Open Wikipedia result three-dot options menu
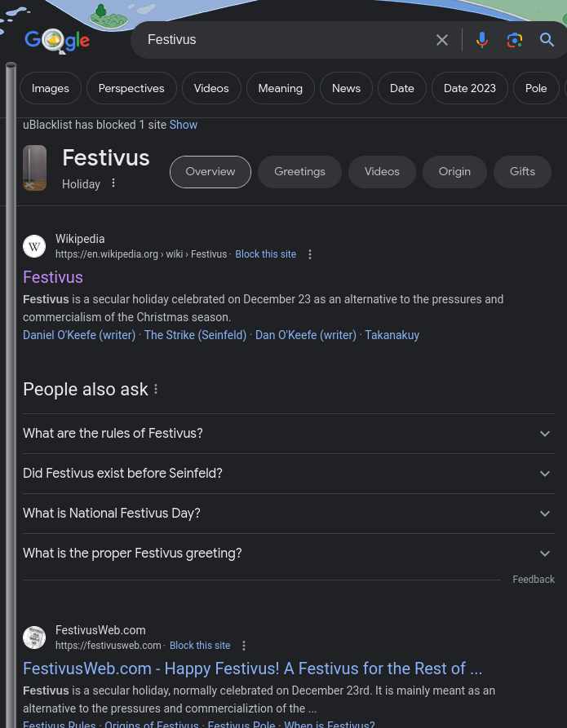 tap(310, 254)
